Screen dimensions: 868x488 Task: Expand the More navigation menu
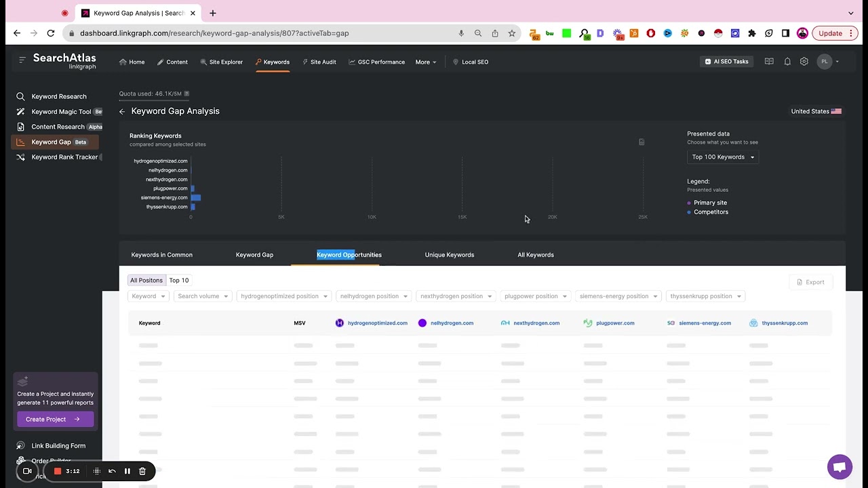point(426,62)
